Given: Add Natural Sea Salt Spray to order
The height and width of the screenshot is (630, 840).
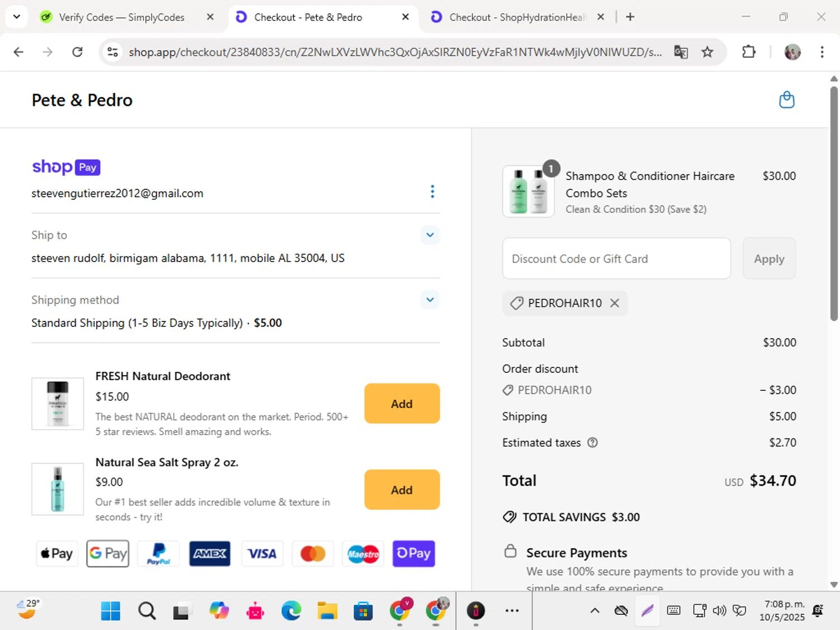Looking at the screenshot, I should click(402, 490).
